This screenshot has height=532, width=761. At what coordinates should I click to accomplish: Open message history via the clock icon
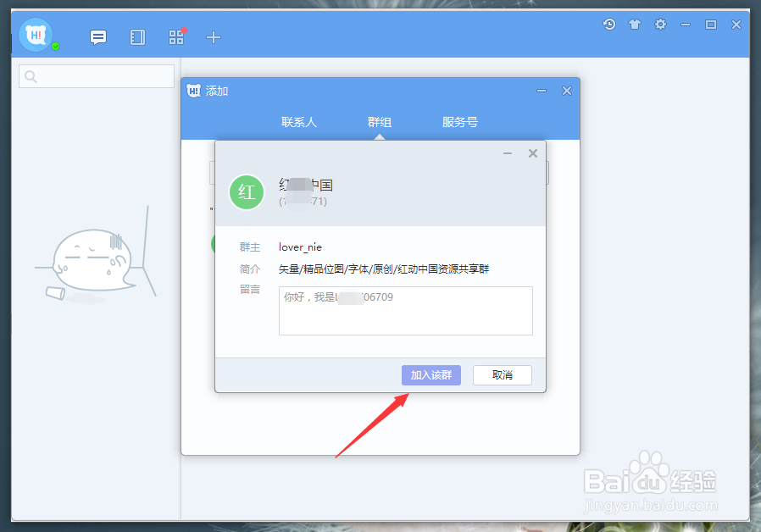pos(608,25)
